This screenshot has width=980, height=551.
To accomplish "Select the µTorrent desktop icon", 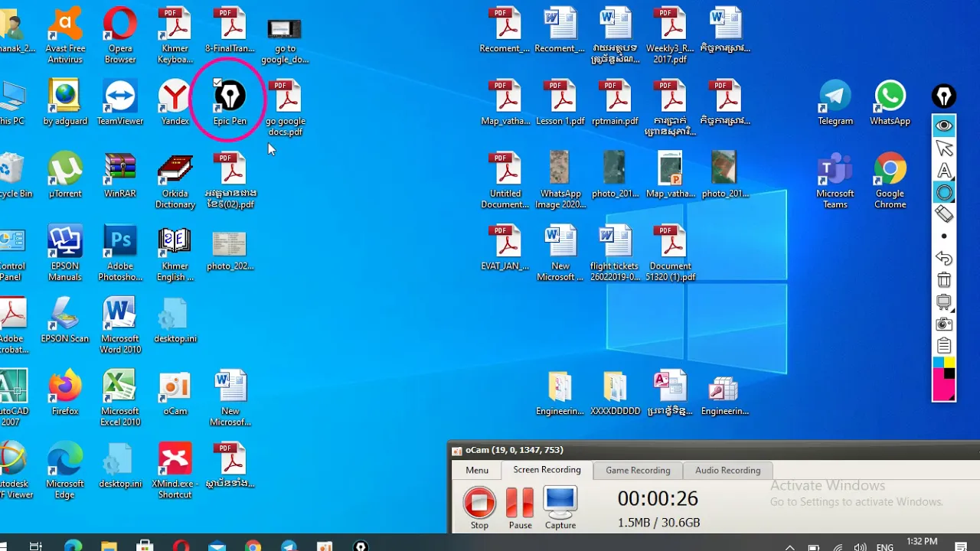I will click(x=65, y=176).
